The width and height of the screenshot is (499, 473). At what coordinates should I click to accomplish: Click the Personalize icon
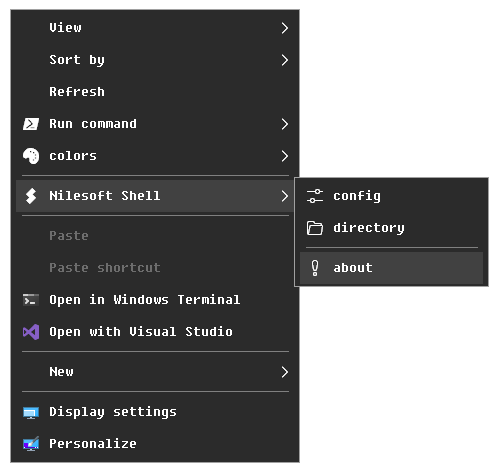click(x=31, y=444)
